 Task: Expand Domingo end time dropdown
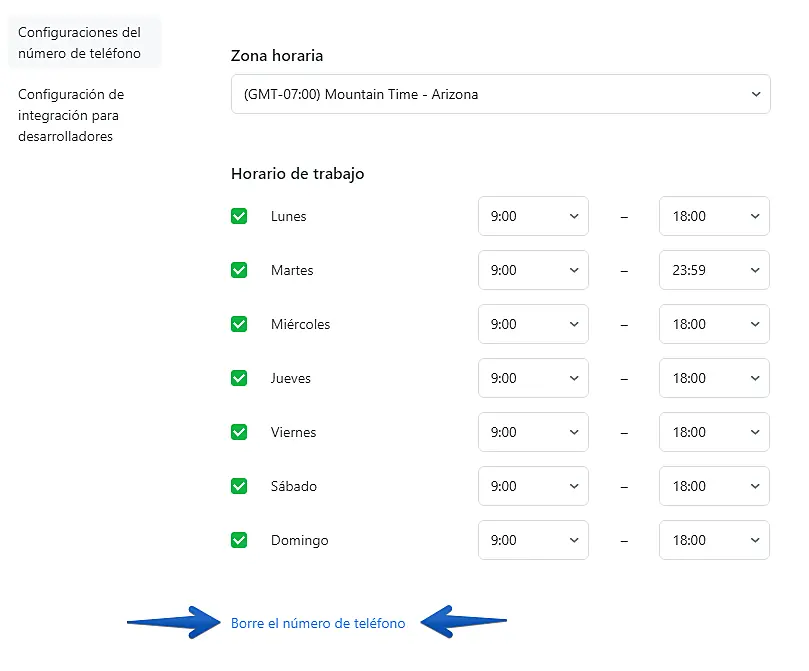[714, 540]
